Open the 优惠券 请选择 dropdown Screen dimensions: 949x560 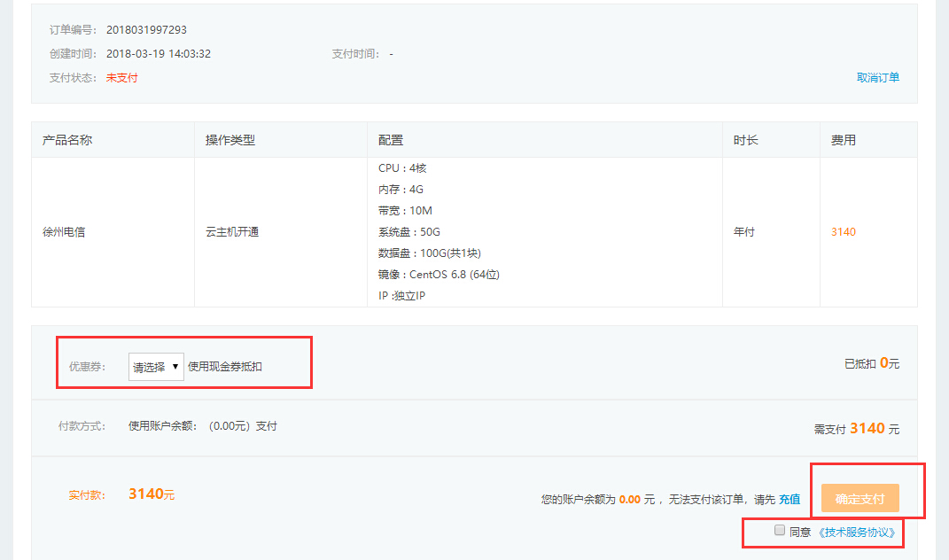pos(156,367)
